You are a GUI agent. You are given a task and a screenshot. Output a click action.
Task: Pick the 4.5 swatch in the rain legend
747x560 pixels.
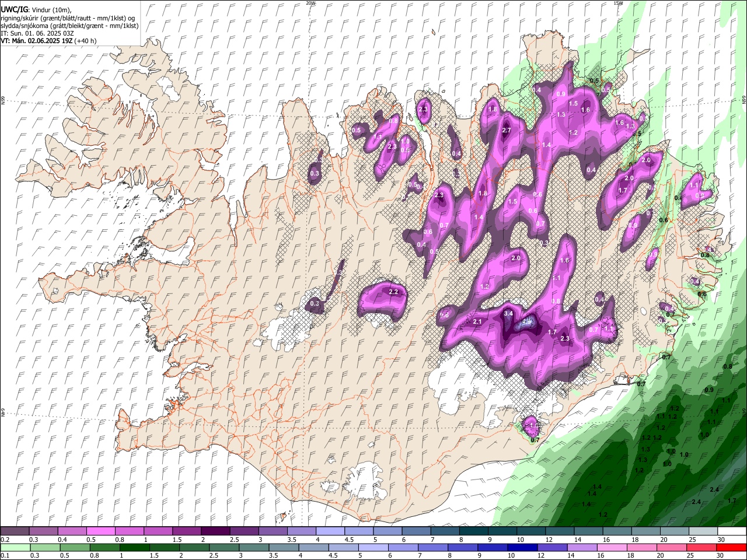[x=343, y=547]
